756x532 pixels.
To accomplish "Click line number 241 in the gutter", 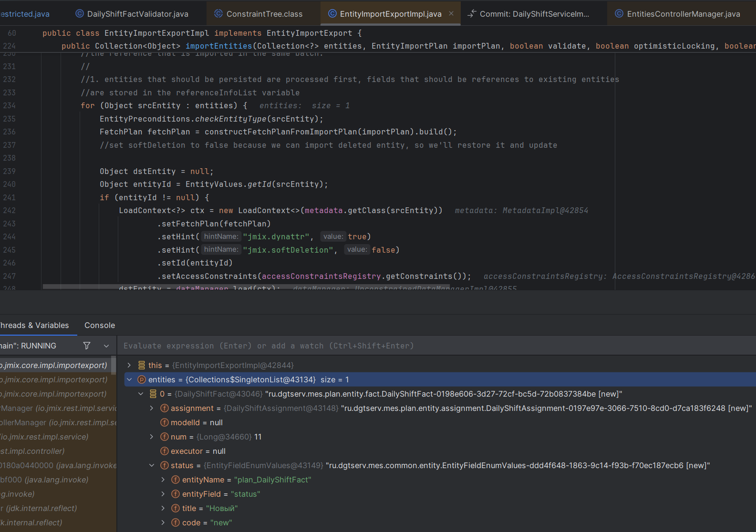I will pyautogui.click(x=10, y=197).
